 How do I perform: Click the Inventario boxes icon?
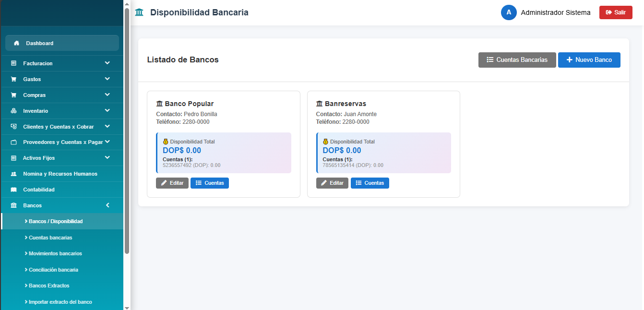pos(13,111)
